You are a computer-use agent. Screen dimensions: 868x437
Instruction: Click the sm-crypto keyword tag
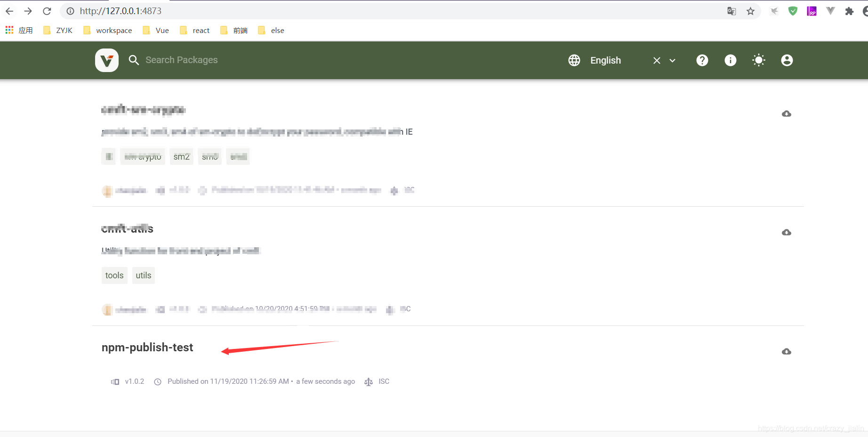click(x=143, y=157)
